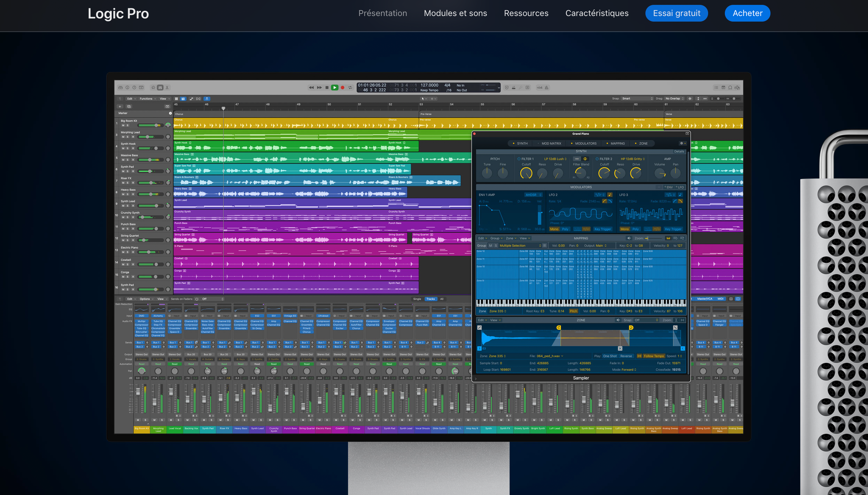This screenshot has width=868, height=495.
Task: Click the Rewind transport button
Action: (x=311, y=87)
